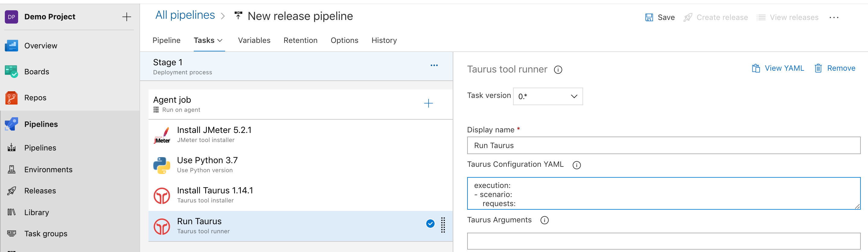Show info for Taurus tool runner title
This screenshot has height=252, width=868.
[558, 70]
